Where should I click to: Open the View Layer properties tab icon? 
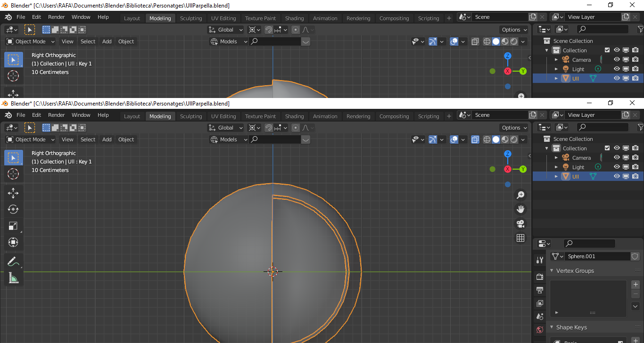point(540,303)
